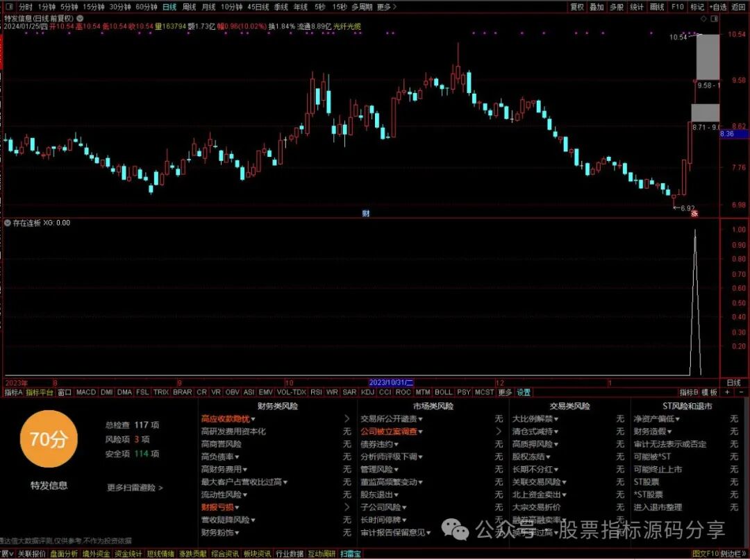
Task: Click the 标记 mark button
Action: click(697, 7)
